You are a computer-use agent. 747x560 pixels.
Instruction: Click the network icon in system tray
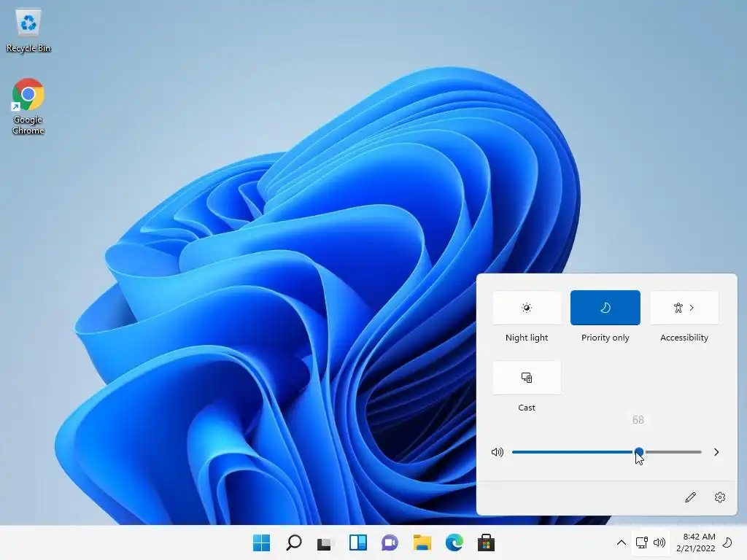pyautogui.click(x=642, y=542)
